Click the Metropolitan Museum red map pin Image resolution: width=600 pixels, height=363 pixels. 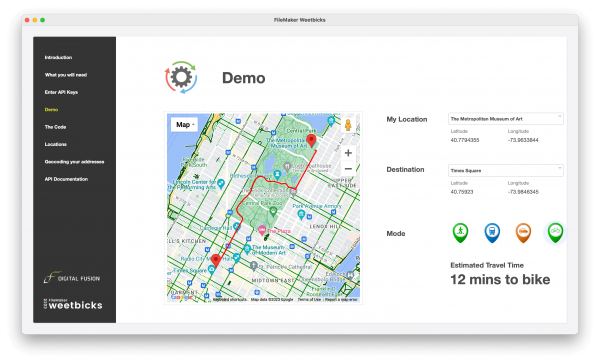[x=311, y=140]
